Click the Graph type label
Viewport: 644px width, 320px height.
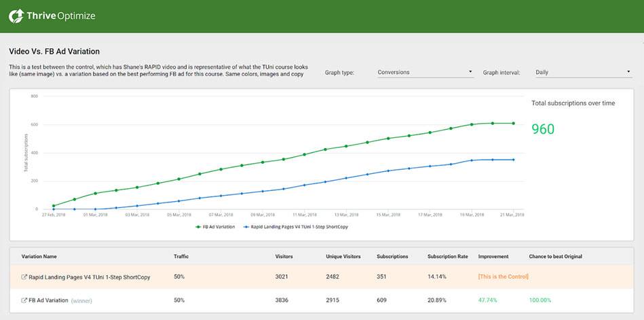pos(339,73)
